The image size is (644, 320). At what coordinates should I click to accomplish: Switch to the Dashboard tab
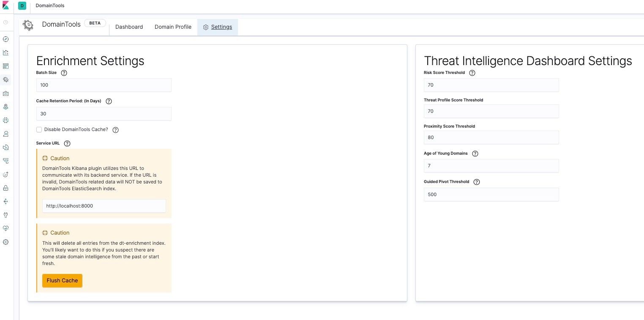pos(129,27)
